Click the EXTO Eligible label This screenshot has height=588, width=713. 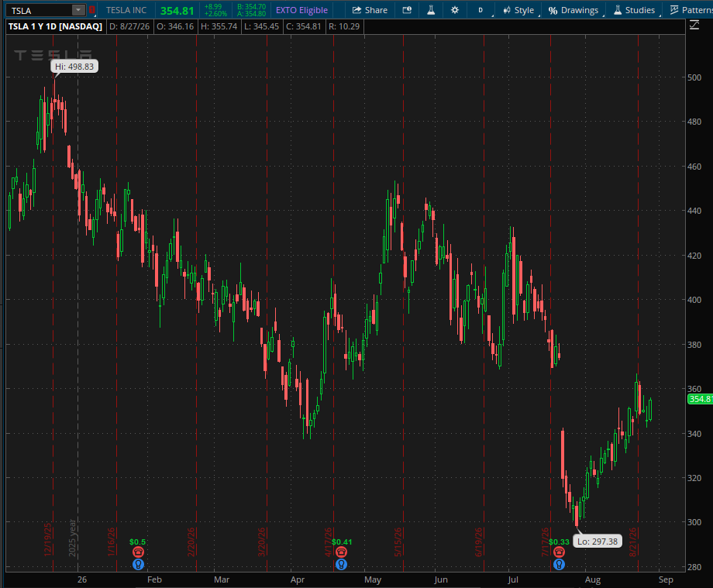[301, 10]
